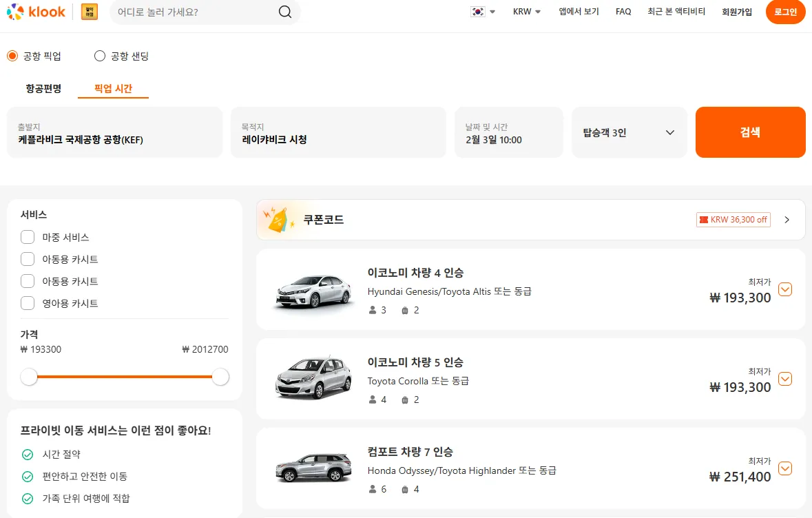Switch to the 항공편명 tab
Viewport: 812px width, 518px height.
pos(43,89)
